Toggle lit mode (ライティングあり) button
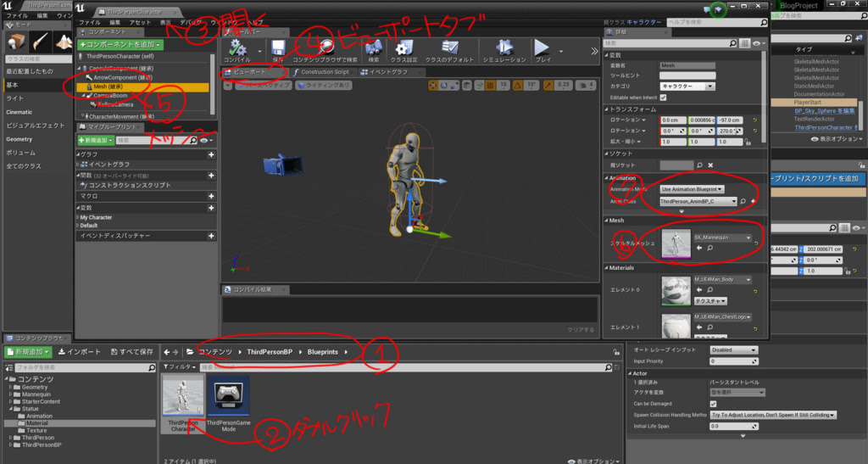 click(x=324, y=86)
